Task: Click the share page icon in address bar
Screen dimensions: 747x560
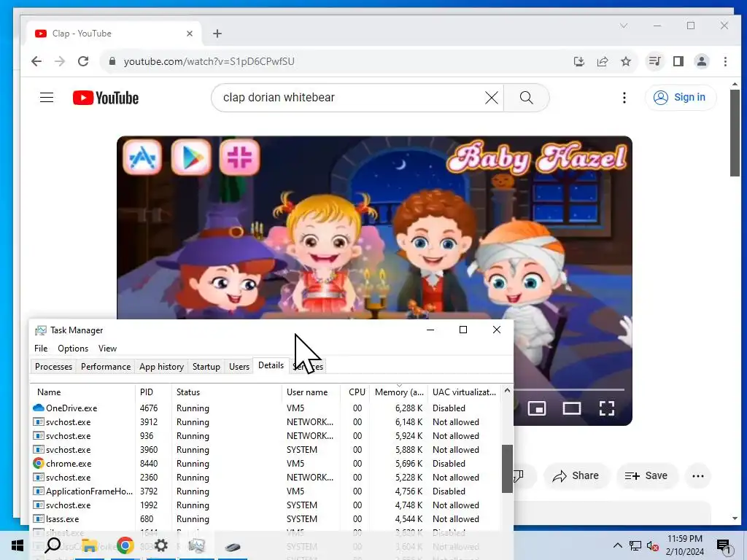Action: click(602, 61)
